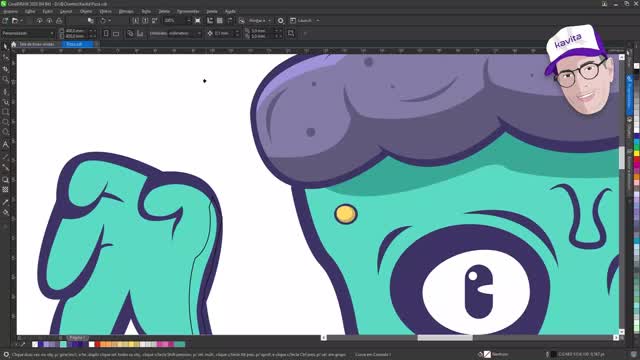Select the Ellipse tool in the toolbox
This screenshot has width=640, height=360.
[5, 122]
